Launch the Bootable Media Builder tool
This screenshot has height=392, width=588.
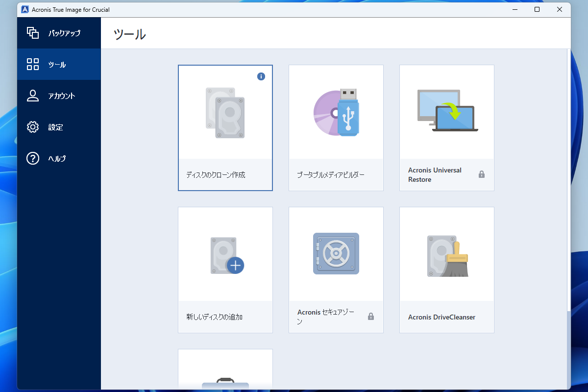pos(336,127)
